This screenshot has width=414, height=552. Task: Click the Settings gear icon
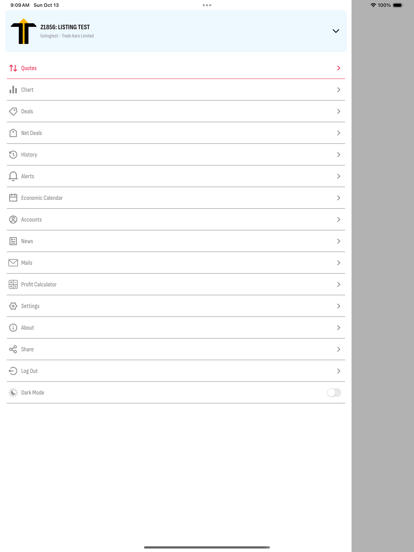point(13,306)
